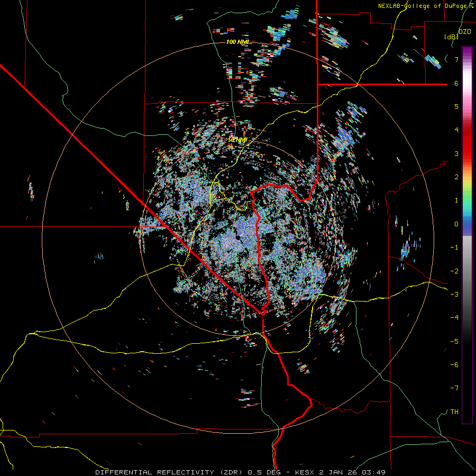Select the 50 NMI range ring label

[237, 140]
